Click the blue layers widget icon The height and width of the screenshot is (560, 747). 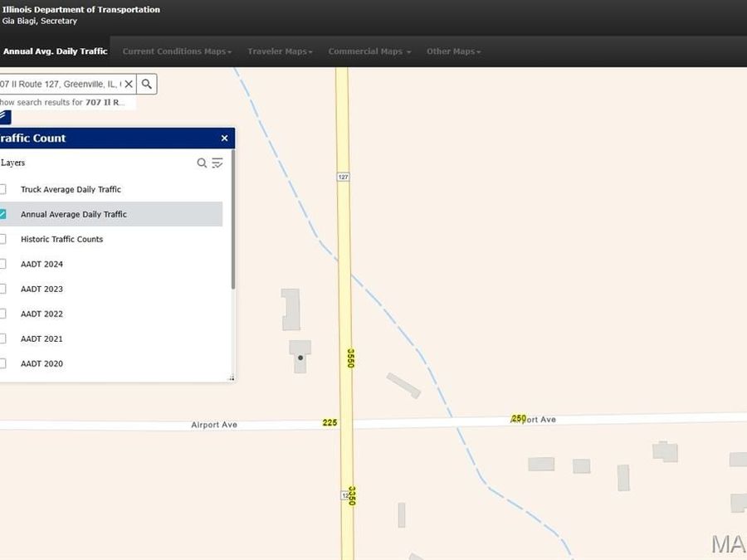(x=5, y=117)
